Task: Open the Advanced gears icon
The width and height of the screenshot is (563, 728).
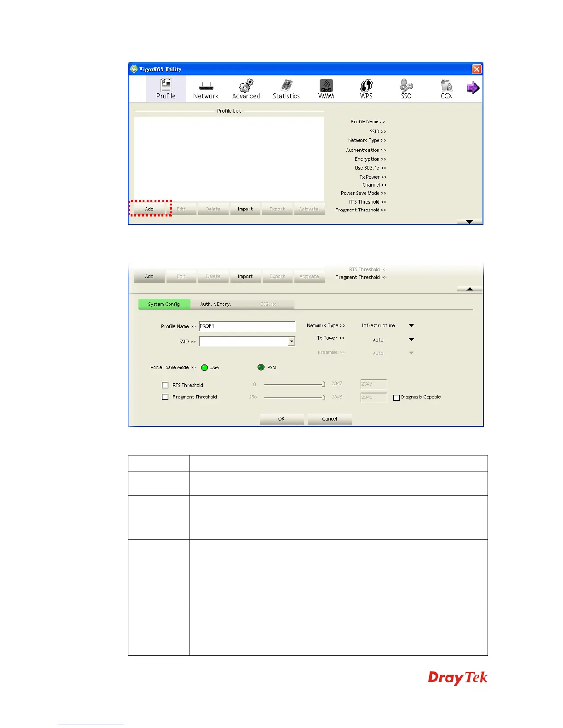Action: coord(246,89)
